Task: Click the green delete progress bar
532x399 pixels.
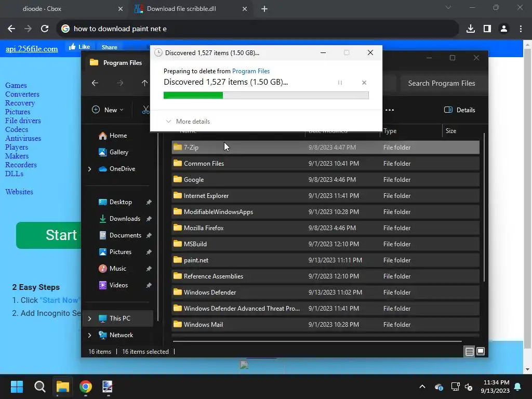Action: (x=266, y=96)
